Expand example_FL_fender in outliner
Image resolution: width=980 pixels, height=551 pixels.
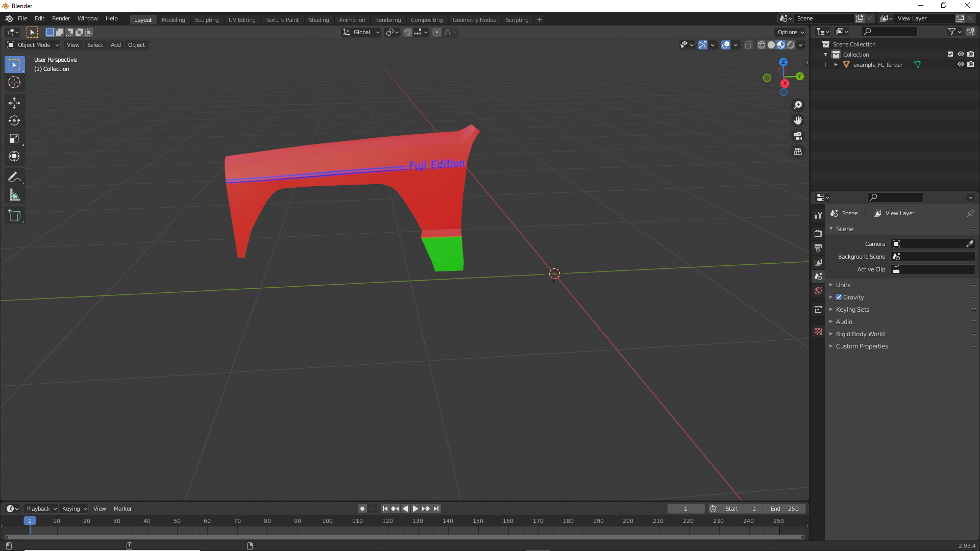click(x=836, y=65)
